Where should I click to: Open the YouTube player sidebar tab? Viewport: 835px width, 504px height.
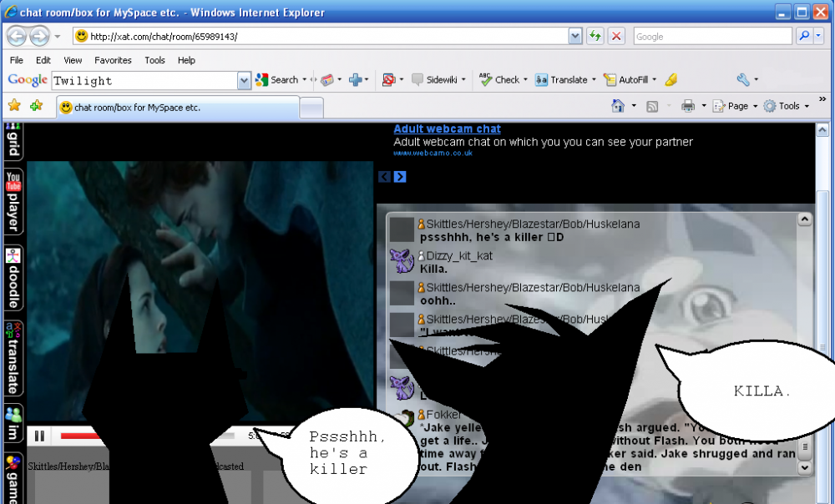pyautogui.click(x=13, y=202)
